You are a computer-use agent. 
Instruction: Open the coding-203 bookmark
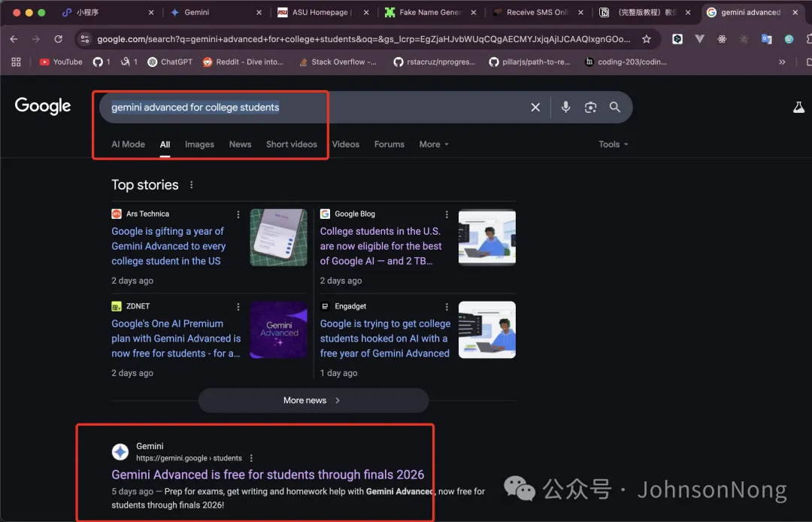(x=626, y=62)
